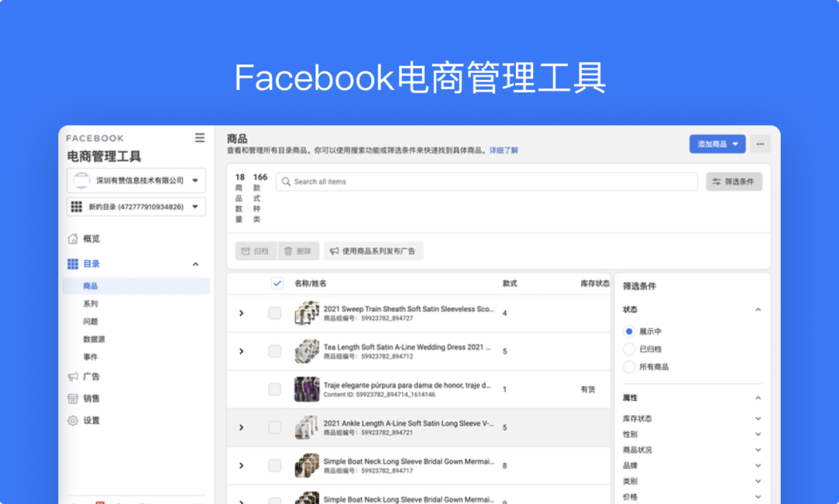This screenshot has width=839, height=504.
Task: Expand the 2021 Sweep Train Sheath row arrow
Action: click(x=242, y=313)
